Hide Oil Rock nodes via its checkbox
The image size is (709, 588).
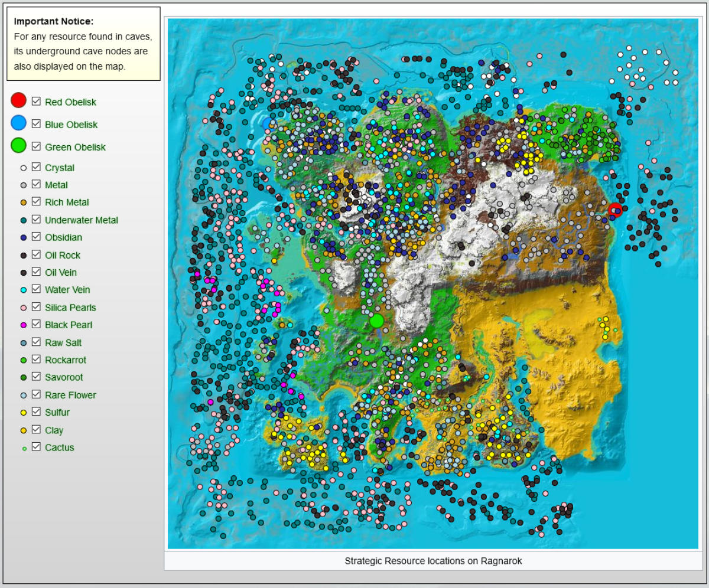pyautogui.click(x=36, y=254)
